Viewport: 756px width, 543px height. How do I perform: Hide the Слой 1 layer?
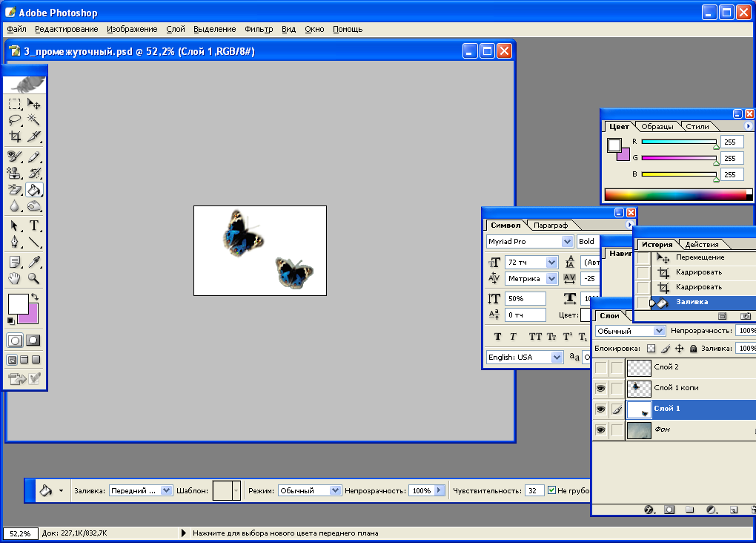pyautogui.click(x=601, y=409)
